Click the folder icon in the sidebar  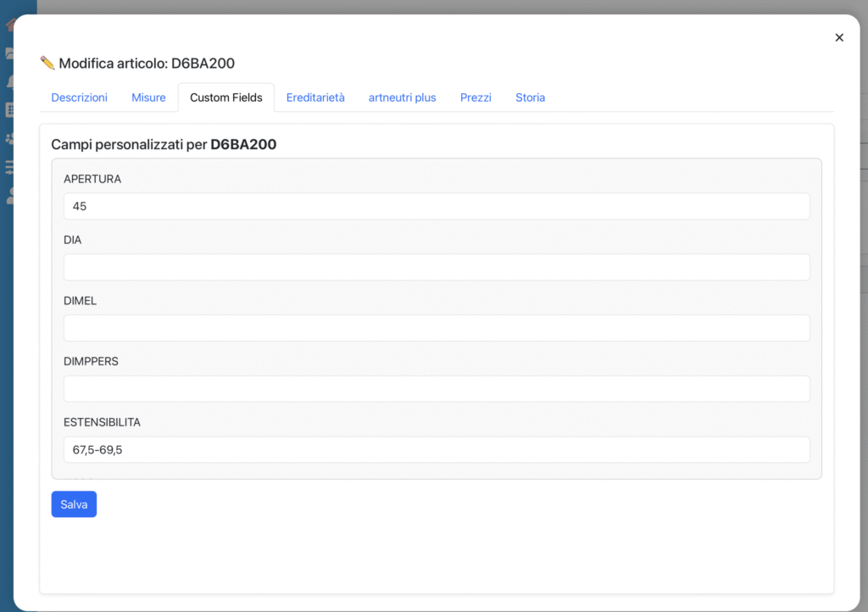pyautogui.click(x=9, y=53)
